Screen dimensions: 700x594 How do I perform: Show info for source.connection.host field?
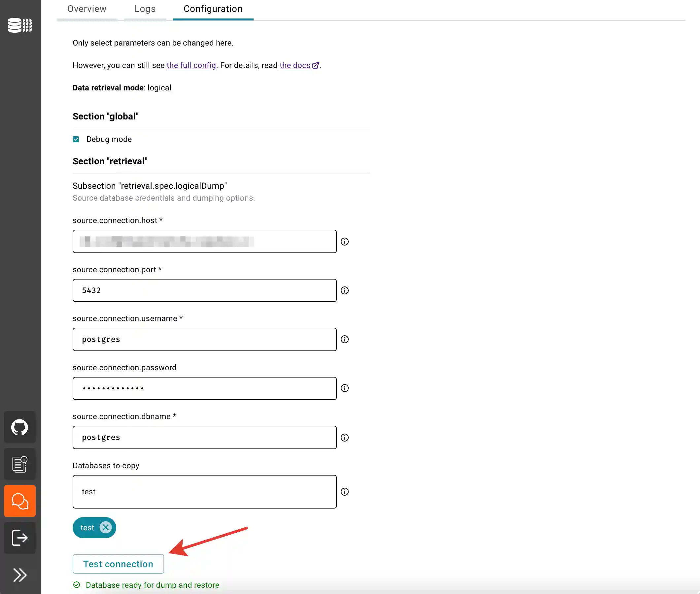(345, 241)
